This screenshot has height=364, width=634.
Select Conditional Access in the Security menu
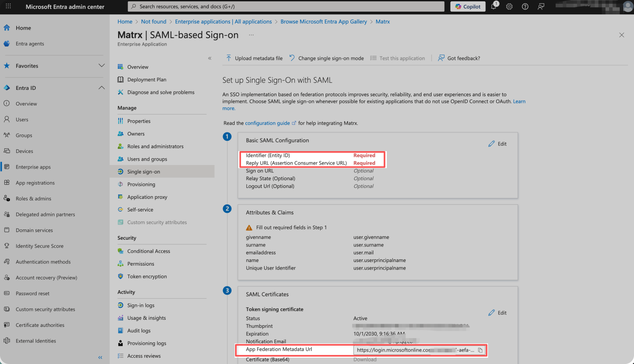click(148, 251)
